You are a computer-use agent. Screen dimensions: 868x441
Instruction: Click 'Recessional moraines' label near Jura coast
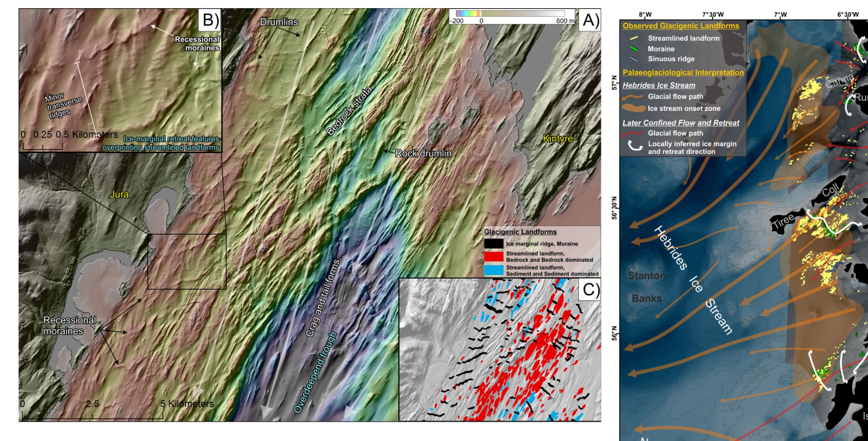(x=70, y=325)
